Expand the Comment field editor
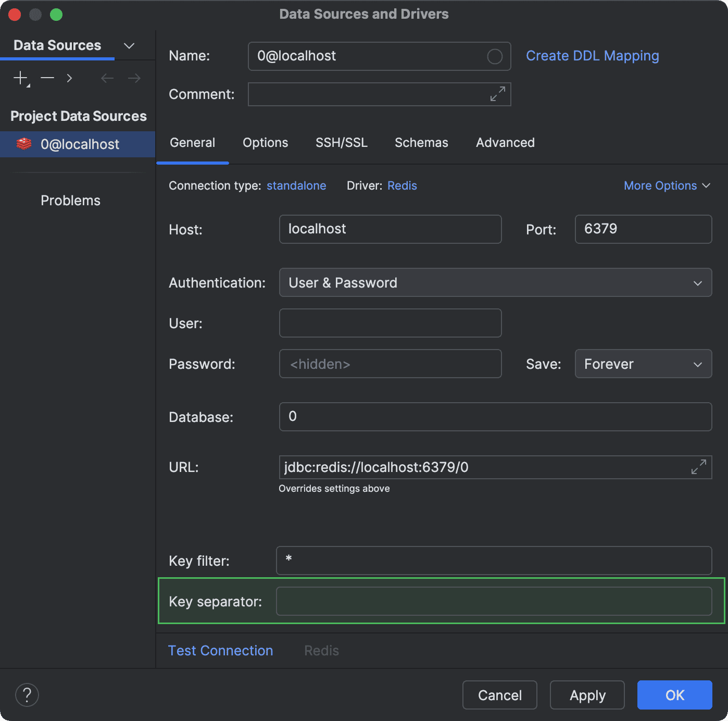The height and width of the screenshot is (721, 728). point(497,94)
